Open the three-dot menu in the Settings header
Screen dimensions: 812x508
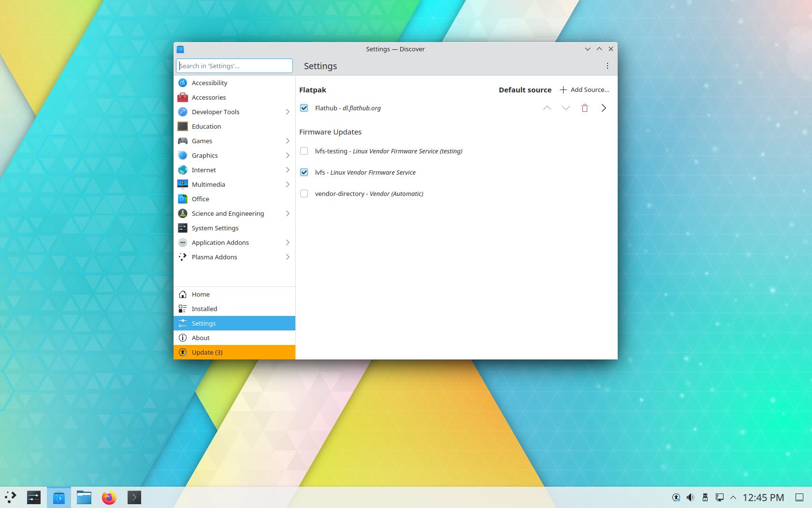coord(608,66)
